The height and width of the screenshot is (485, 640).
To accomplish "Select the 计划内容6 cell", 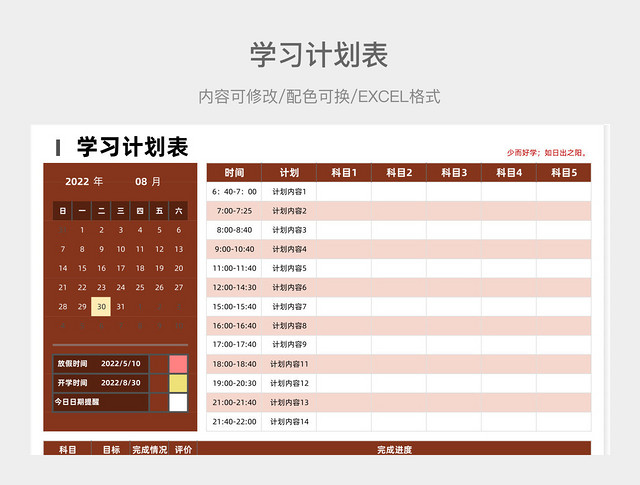I will point(289,287).
